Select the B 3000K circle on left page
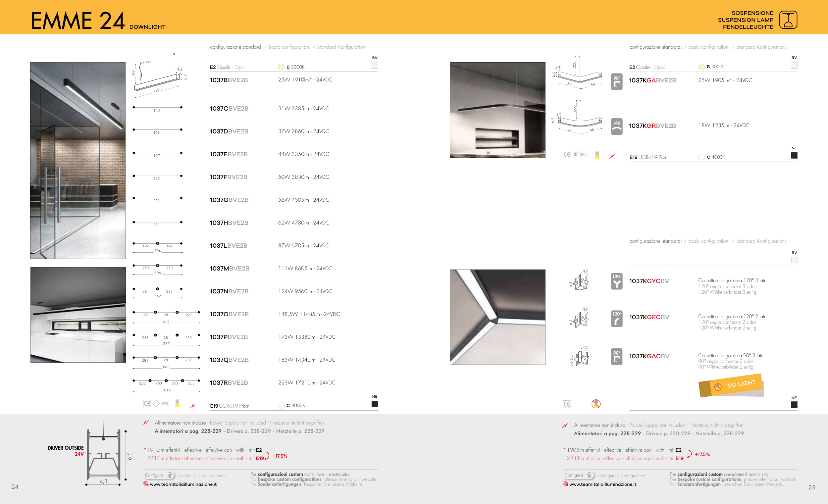Image resolution: width=828 pixels, height=504 pixels. click(281, 67)
